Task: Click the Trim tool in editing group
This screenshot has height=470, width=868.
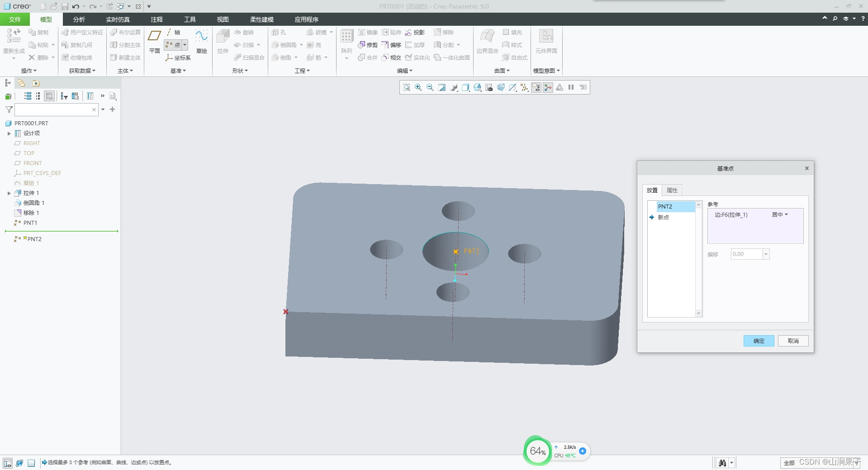Action: pos(368,45)
